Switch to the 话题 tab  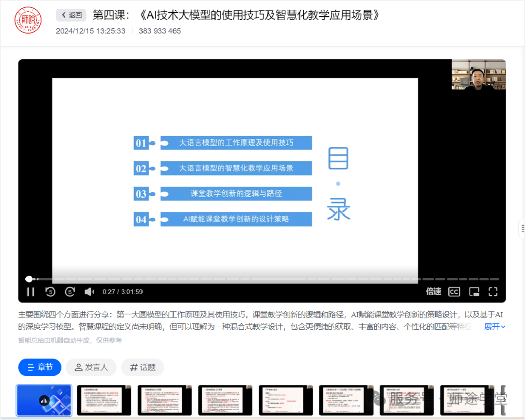(142, 368)
